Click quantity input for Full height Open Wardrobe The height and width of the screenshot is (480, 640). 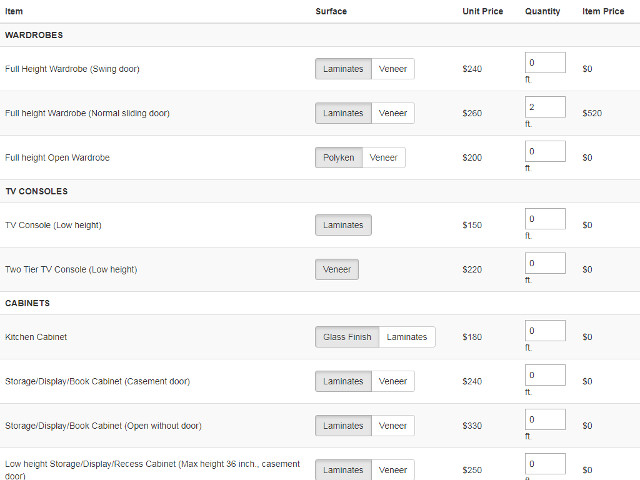pos(545,151)
